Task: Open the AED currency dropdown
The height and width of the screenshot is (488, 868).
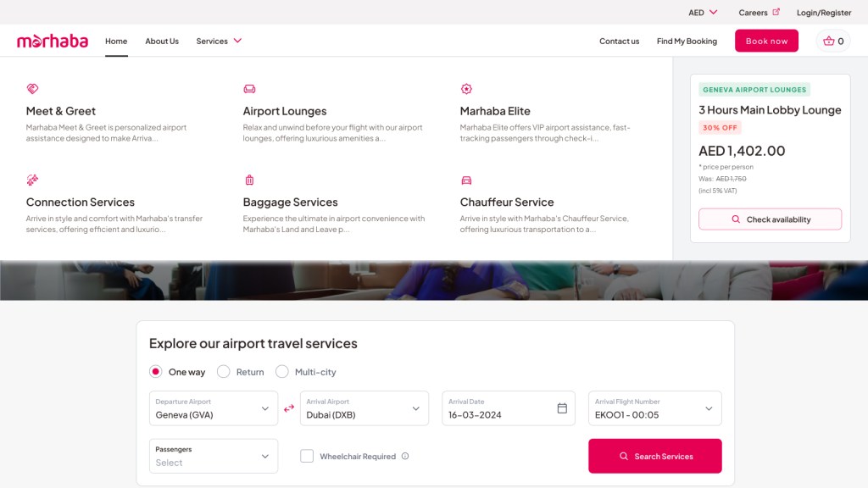Action: 703,13
